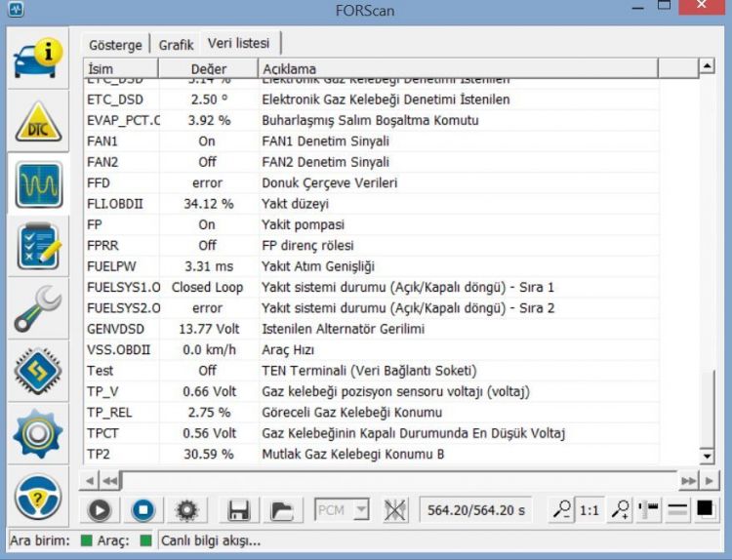Click the 13.77 Volt value cell

coord(209,329)
